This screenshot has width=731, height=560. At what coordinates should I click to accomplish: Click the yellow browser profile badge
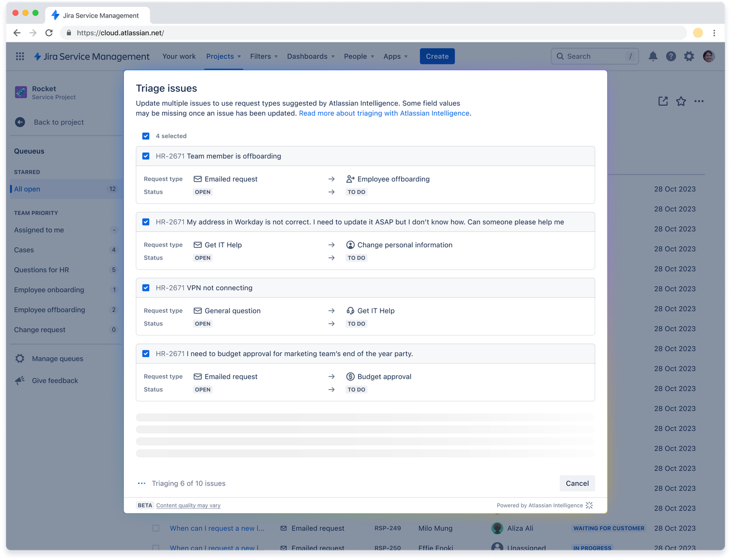pos(698,32)
